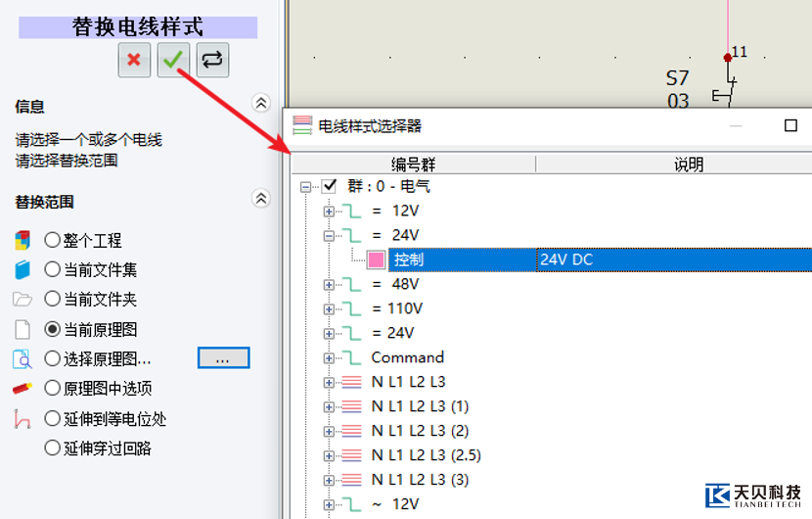Maximize the 电线样式选择器 window
812x519 pixels.
point(790,125)
